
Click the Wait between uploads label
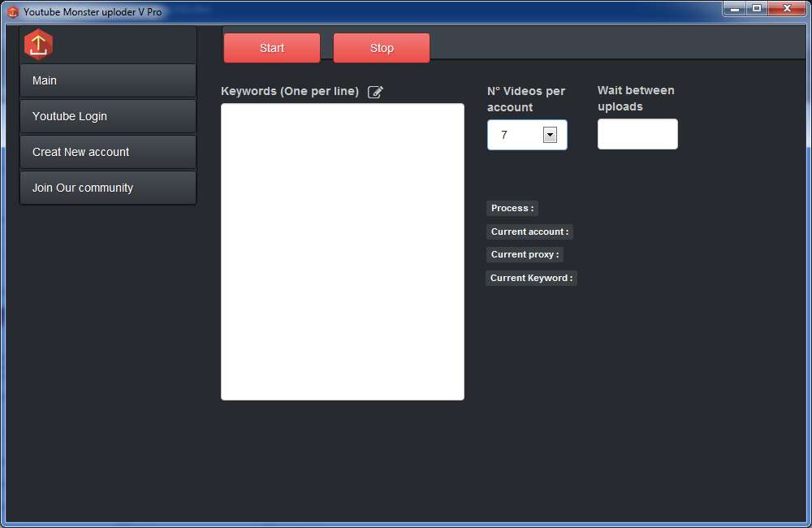tap(636, 98)
